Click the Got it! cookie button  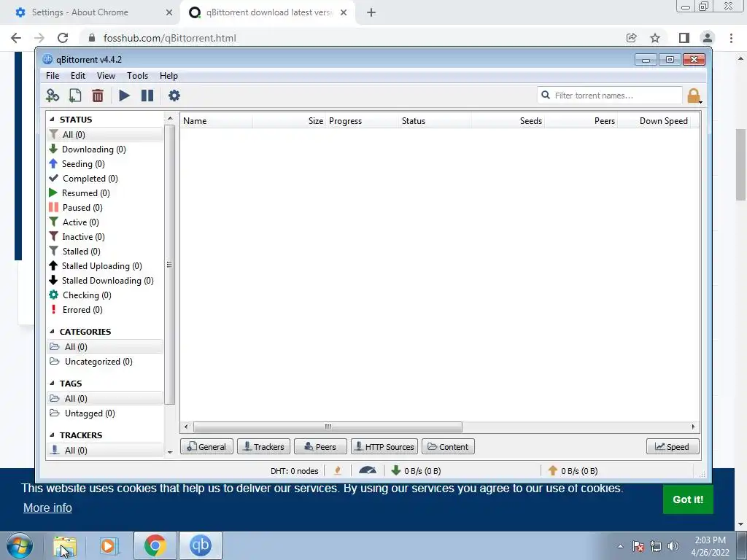point(688,499)
